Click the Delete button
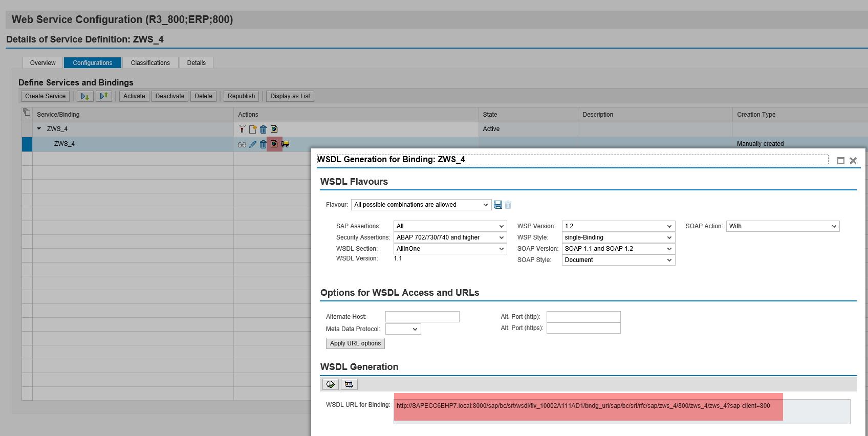868x436 pixels. point(204,96)
